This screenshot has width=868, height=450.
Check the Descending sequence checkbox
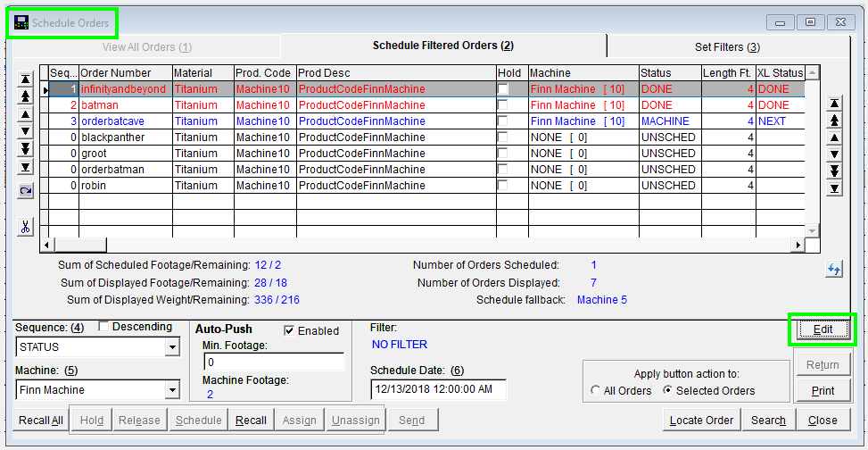click(103, 327)
